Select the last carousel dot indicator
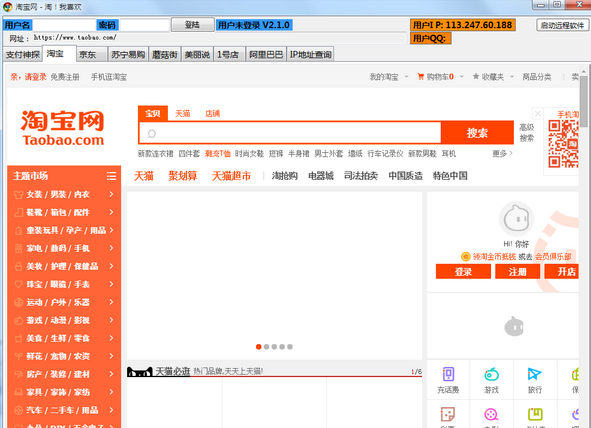The width and height of the screenshot is (591, 428). coord(289,347)
